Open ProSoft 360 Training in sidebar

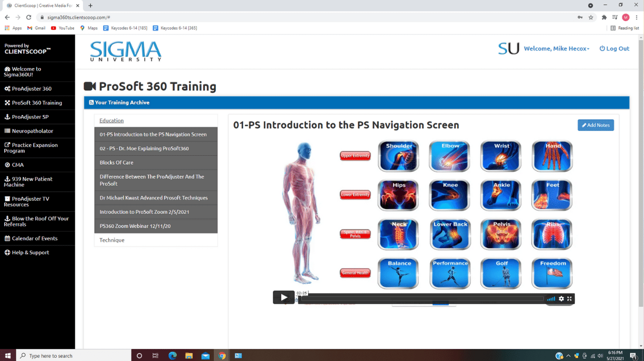click(37, 103)
